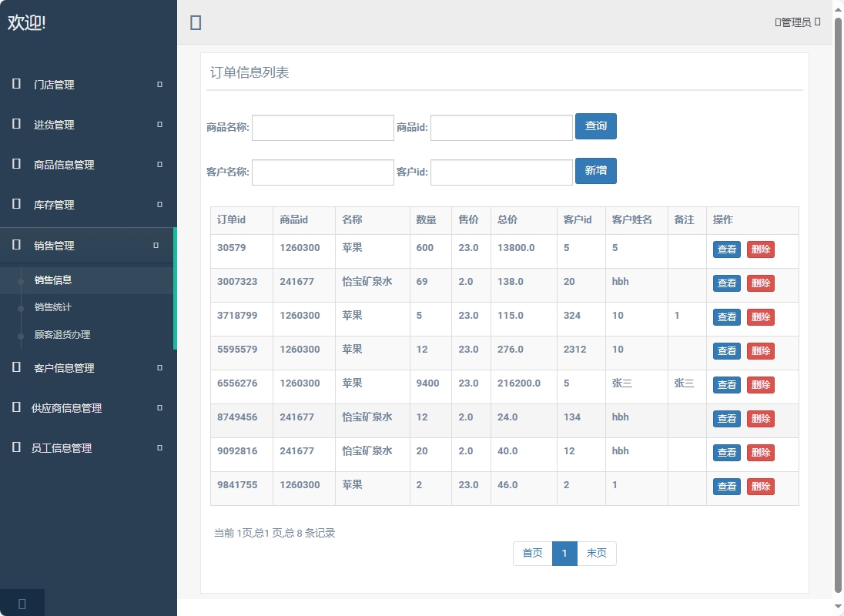Select the 销售管理 sidebar icon
The width and height of the screenshot is (844, 616).
click(x=15, y=245)
